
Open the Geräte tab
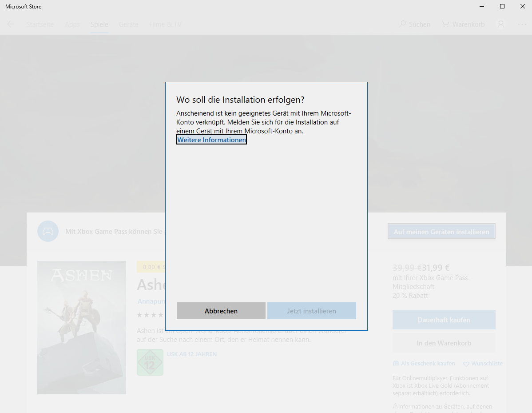click(x=129, y=24)
